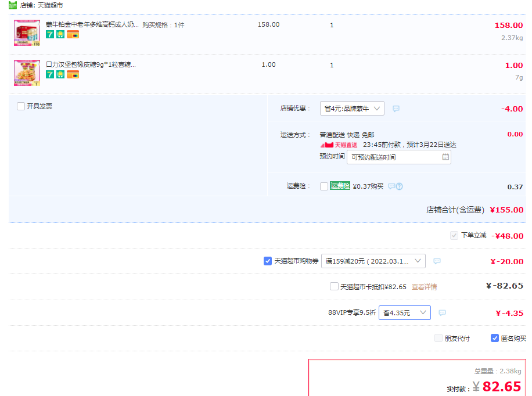Uncheck the 天猫超市购物券 coupon checkbox

click(x=268, y=261)
